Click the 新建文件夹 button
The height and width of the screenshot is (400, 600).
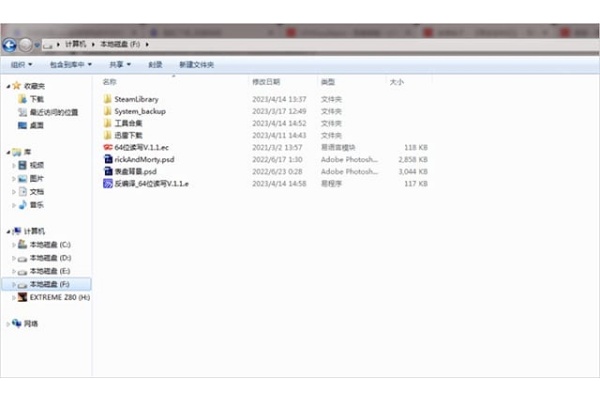coord(197,65)
